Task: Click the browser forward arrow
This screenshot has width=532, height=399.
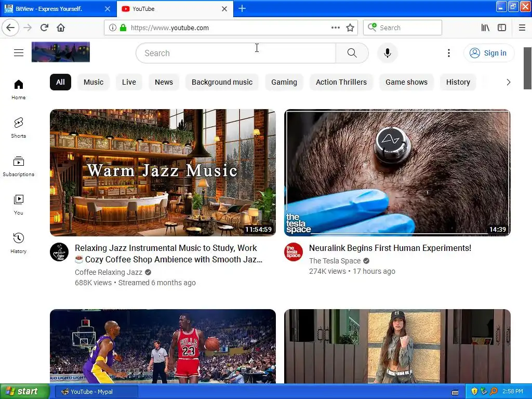Action: click(28, 28)
